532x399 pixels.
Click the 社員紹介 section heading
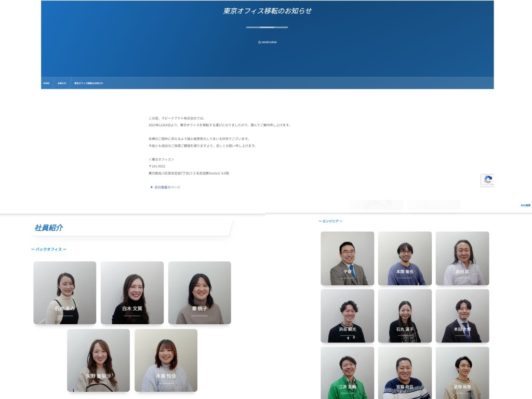click(49, 228)
